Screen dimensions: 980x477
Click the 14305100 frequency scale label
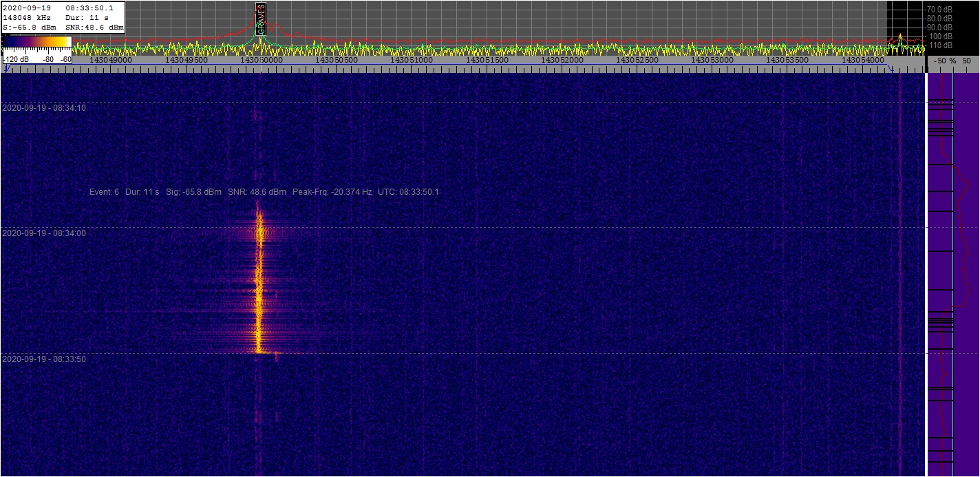coord(412,61)
